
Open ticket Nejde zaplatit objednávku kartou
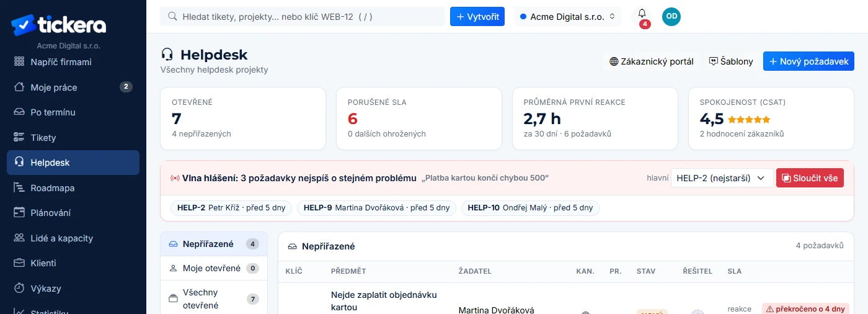point(384,301)
